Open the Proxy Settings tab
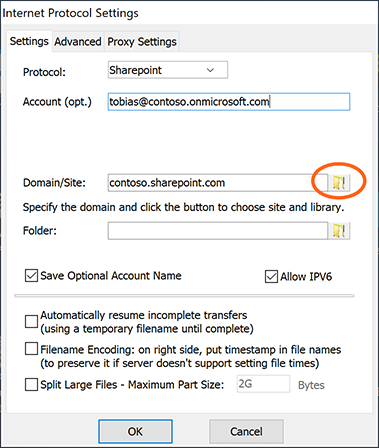 (x=142, y=42)
